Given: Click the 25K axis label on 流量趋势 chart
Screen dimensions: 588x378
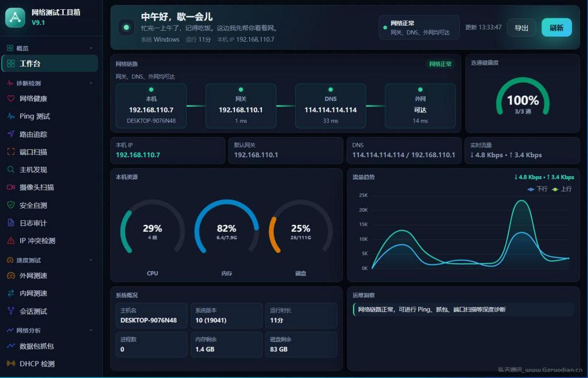Looking at the screenshot, I should [x=363, y=195].
